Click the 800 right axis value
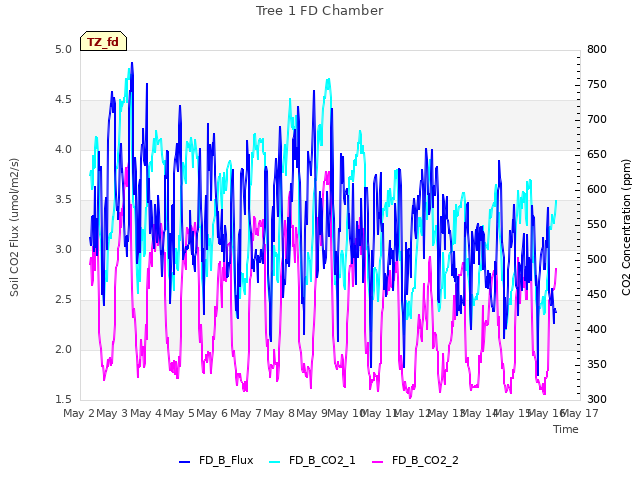Viewport: 640px width, 480px height. (597, 50)
